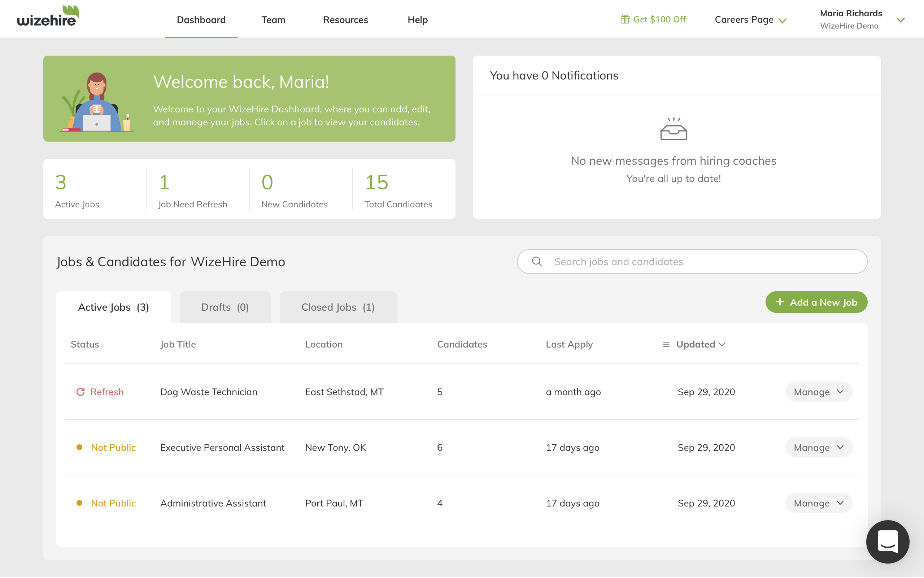Click Not Public status for Administrative Assistant

tap(113, 503)
